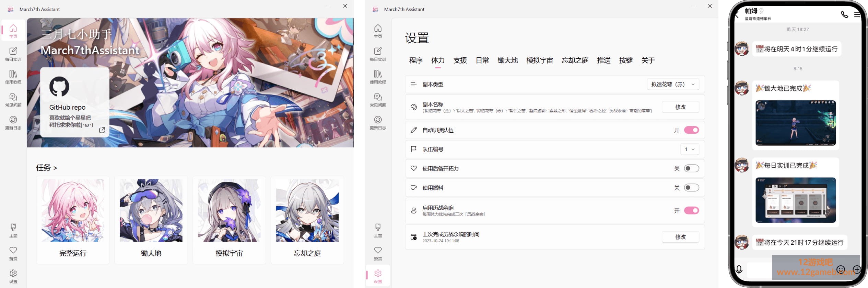The image size is (868, 288).
Task: Click the message 将在今天21时17分继续运行
Action: (800, 243)
